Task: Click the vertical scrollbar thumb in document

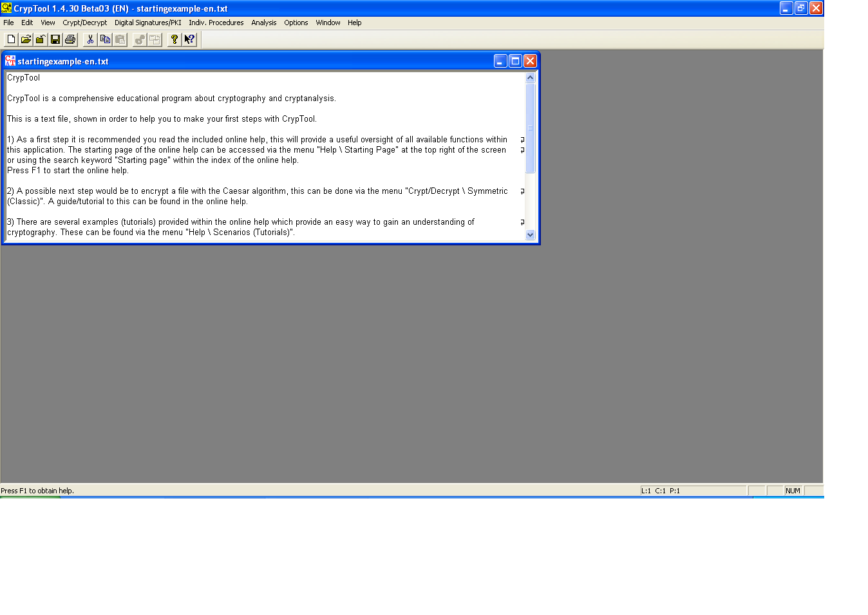Action: click(x=531, y=128)
